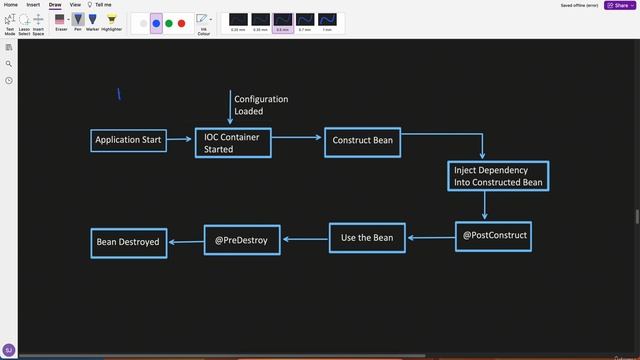Click the Use the Bean box
Screen dimensions: 640x360
(367, 238)
